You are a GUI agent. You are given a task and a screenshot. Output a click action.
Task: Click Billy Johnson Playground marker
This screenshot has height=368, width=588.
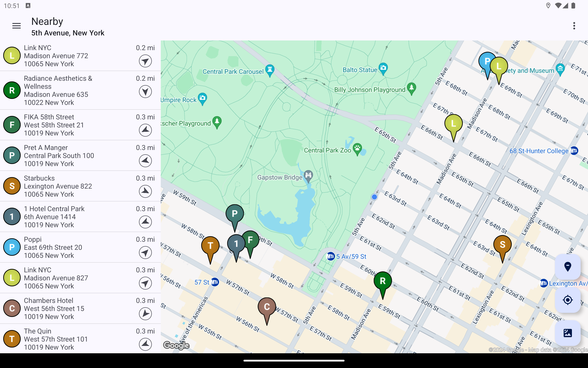click(x=411, y=89)
